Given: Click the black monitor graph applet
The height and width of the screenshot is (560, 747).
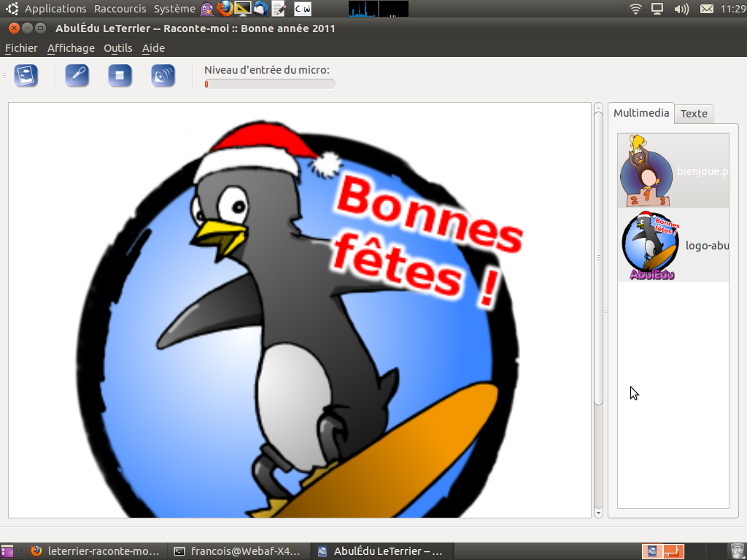Looking at the screenshot, I should pos(393,9).
